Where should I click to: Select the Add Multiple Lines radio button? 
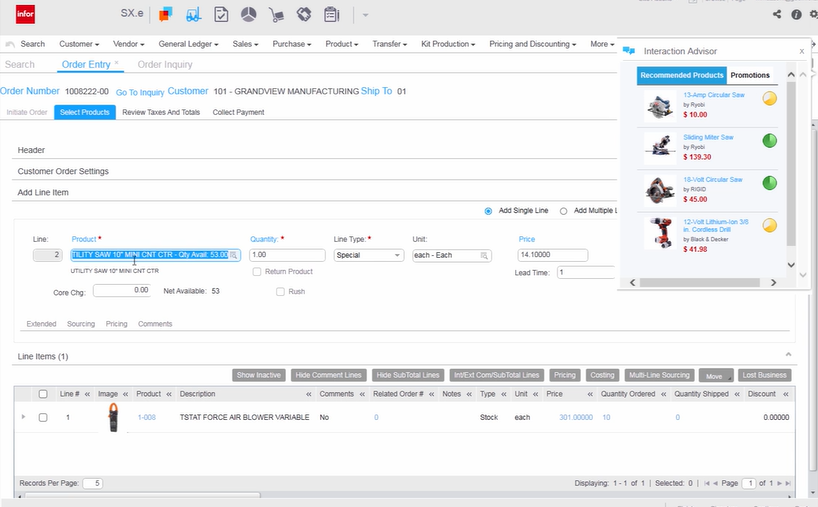point(563,211)
